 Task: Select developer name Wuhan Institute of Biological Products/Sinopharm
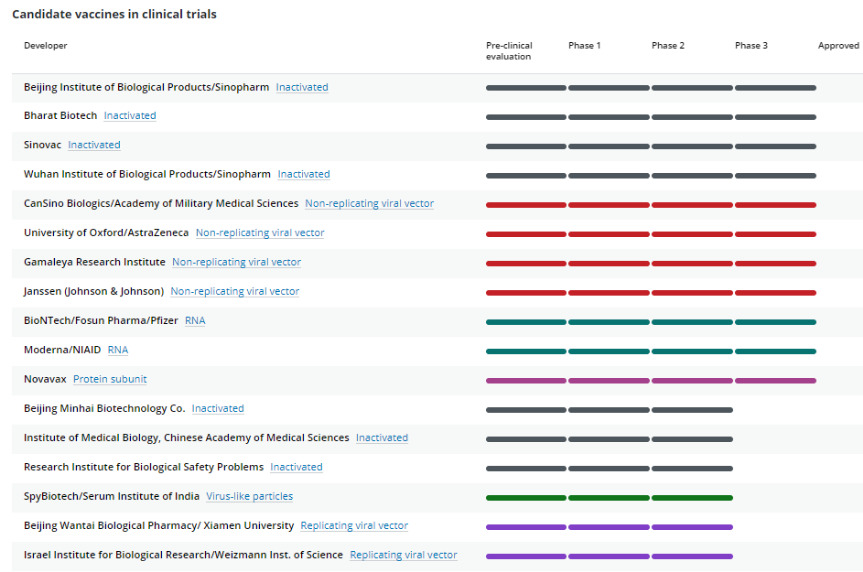click(x=147, y=174)
